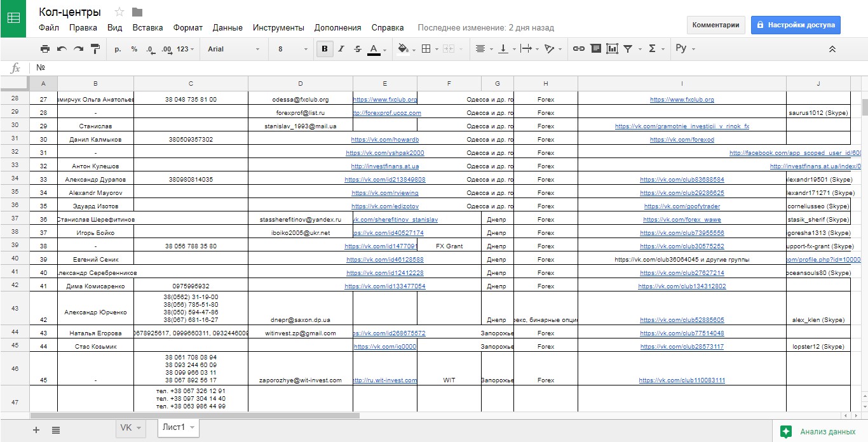This screenshot has width=868, height=442.
Task: Move the document to a folder
Action: tap(137, 12)
